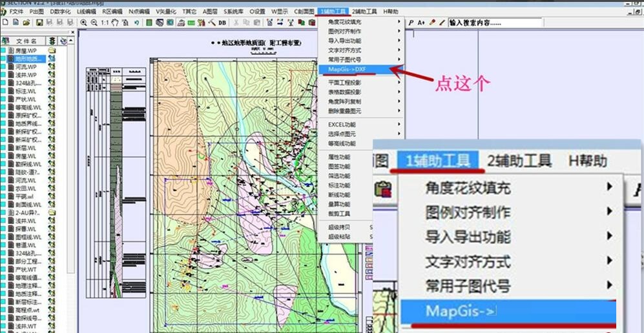This screenshot has height=333, width=644.
Task: Click the file list vertical scrollbar
Action: pyautogui.click(x=72, y=159)
